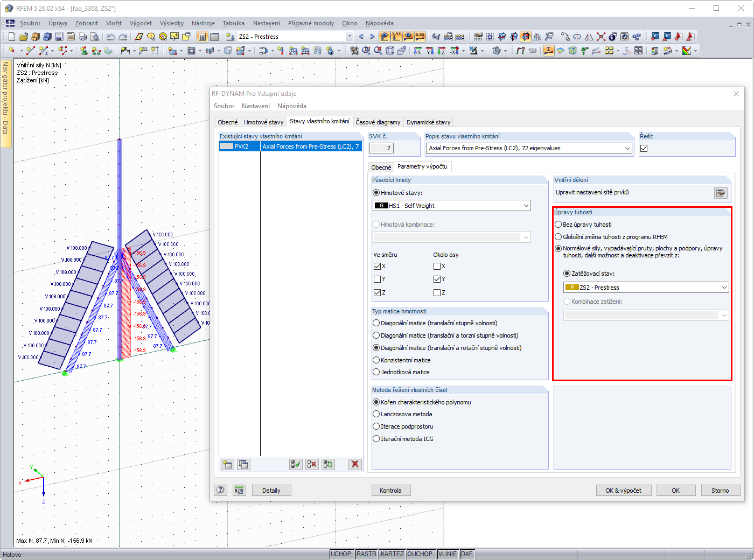This screenshot has width=754, height=560.
Task: Click the info 'i' icon in the top toolbar
Action: pyautogui.click(x=613, y=37)
